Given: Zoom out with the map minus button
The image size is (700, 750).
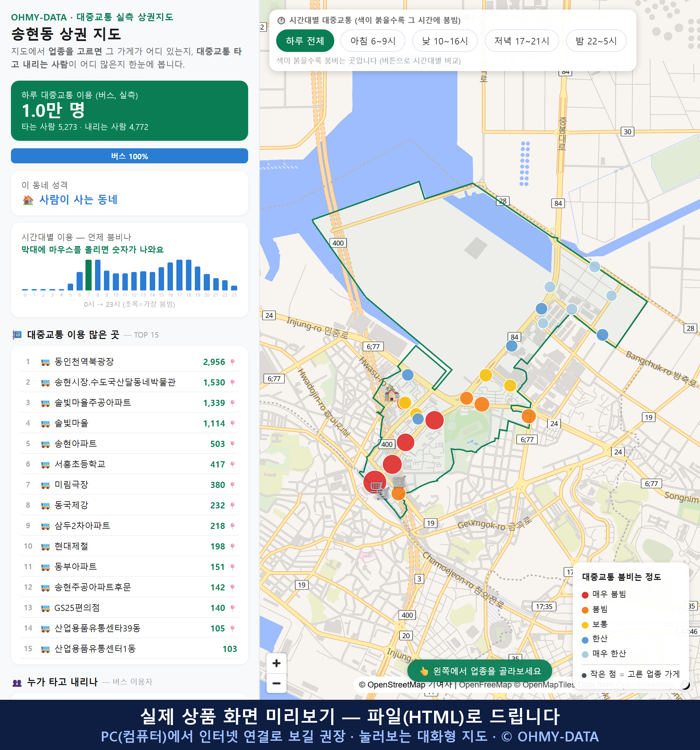Looking at the screenshot, I should [x=276, y=683].
